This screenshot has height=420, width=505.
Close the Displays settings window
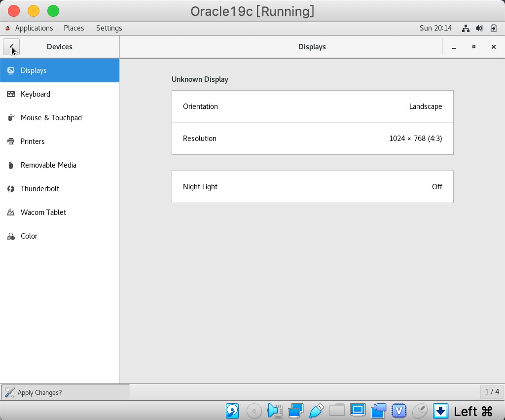tap(493, 47)
